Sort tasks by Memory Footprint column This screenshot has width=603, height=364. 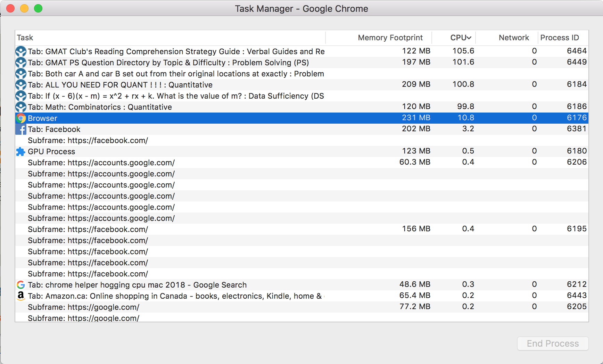(x=390, y=38)
